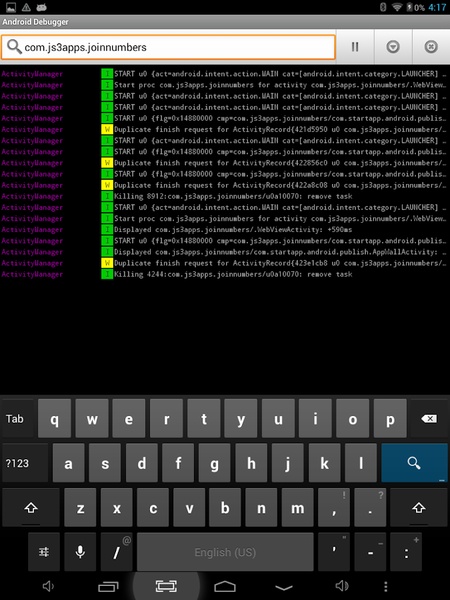Hide keyboard with down chevron icon
This screenshot has width=450, height=600.
pyautogui.click(x=284, y=587)
